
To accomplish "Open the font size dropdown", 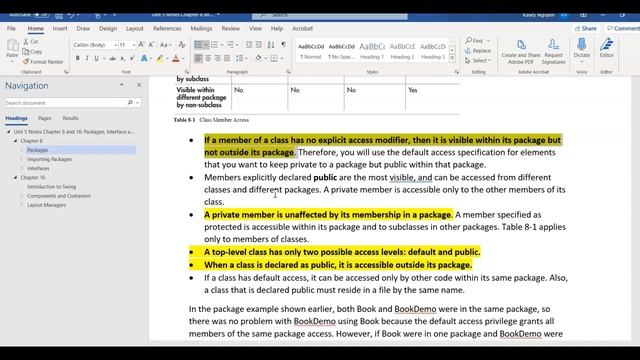I will click(134, 45).
